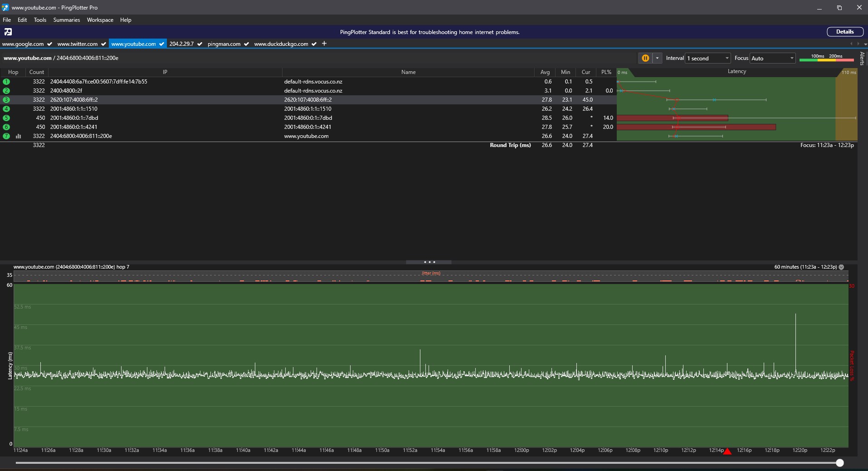868x471 pixels.
Task: Switch to the www.twitter.com tab
Action: (x=77, y=44)
